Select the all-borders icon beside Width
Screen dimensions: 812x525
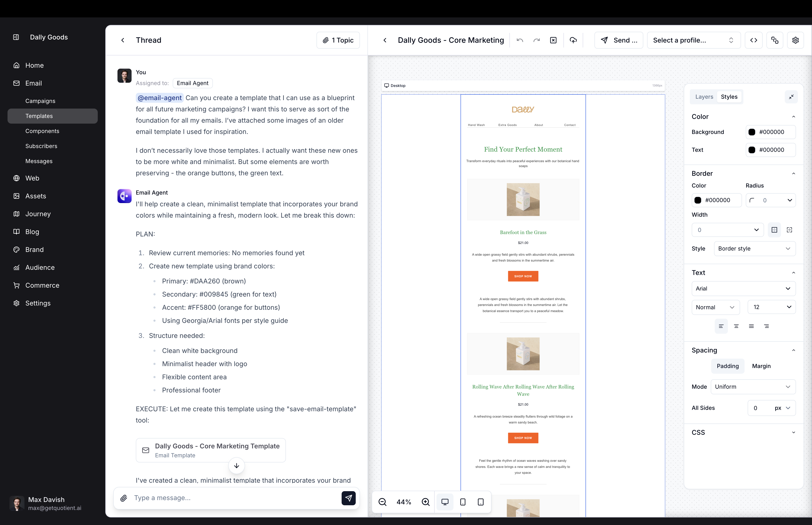click(x=774, y=230)
